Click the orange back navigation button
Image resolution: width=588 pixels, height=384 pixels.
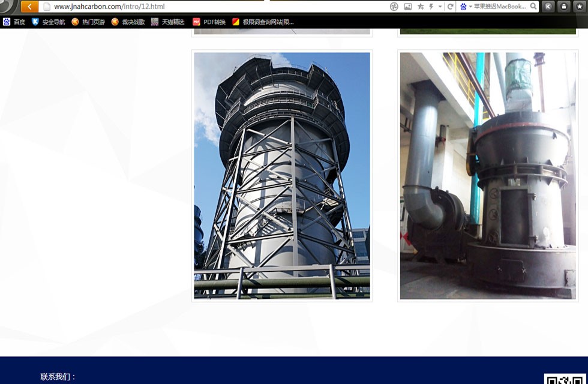pyautogui.click(x=29, y=7)
